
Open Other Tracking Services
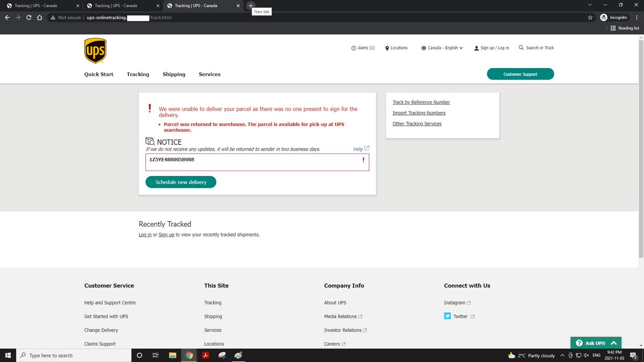click(x=417, y=123)
